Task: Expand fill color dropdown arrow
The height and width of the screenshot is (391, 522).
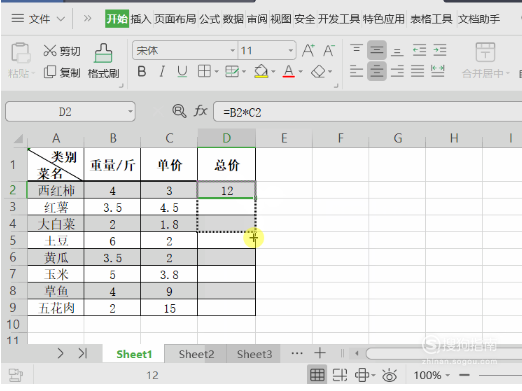Action: point(273,71)
